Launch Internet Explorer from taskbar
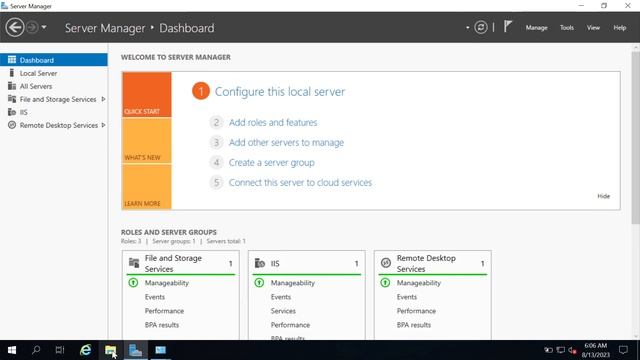The width and height of the screenshot is (640, 360). [x=85, y=350]
